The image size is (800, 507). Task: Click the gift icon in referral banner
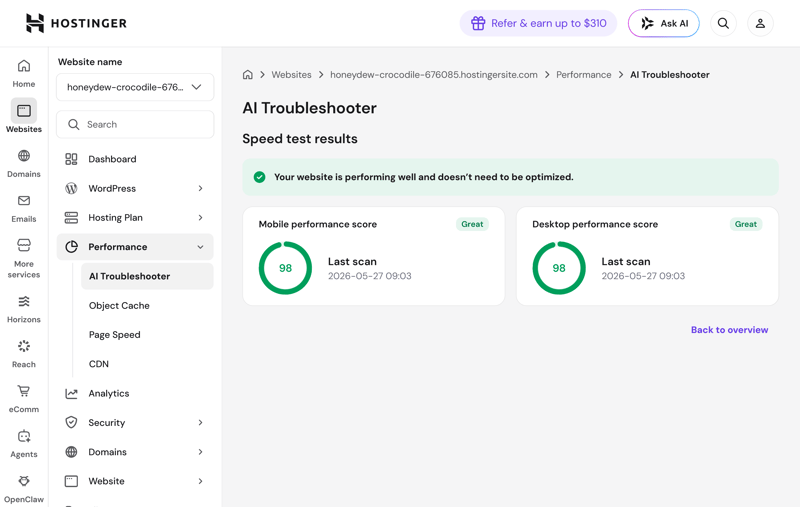[478, 23]
